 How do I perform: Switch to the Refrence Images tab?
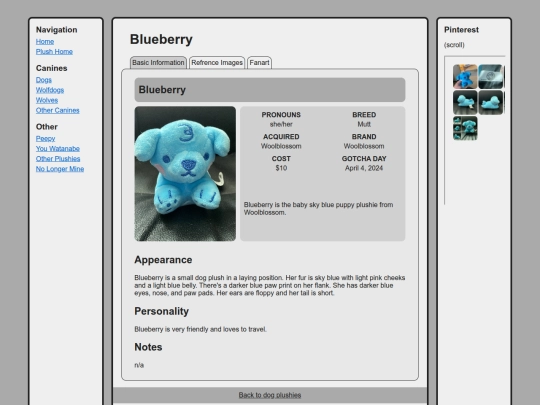pyautogui.click(x=217, y=63)
